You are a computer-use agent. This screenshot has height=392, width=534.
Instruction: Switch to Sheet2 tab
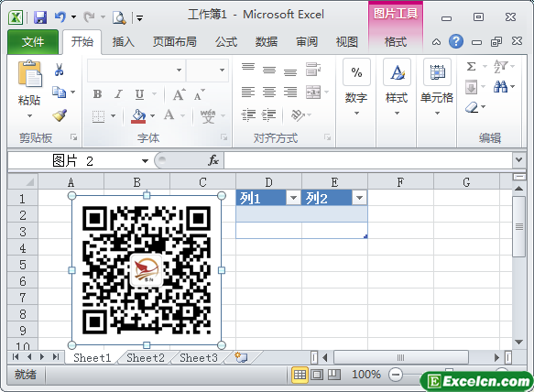click(146, 357)
